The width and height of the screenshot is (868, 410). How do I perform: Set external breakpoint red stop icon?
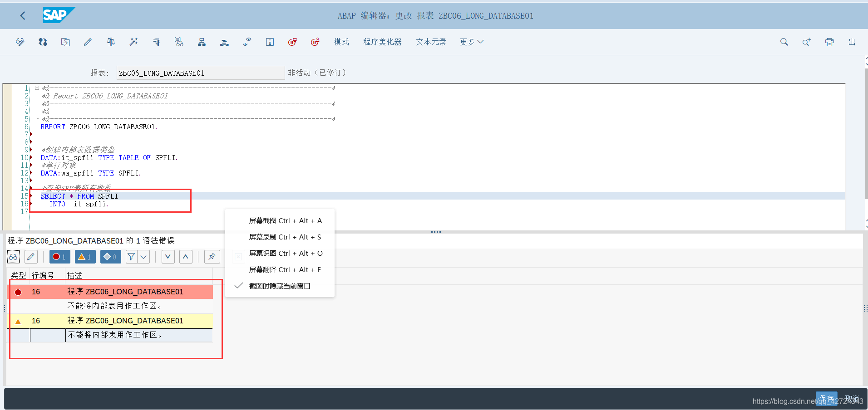click(x=315, y=42)
